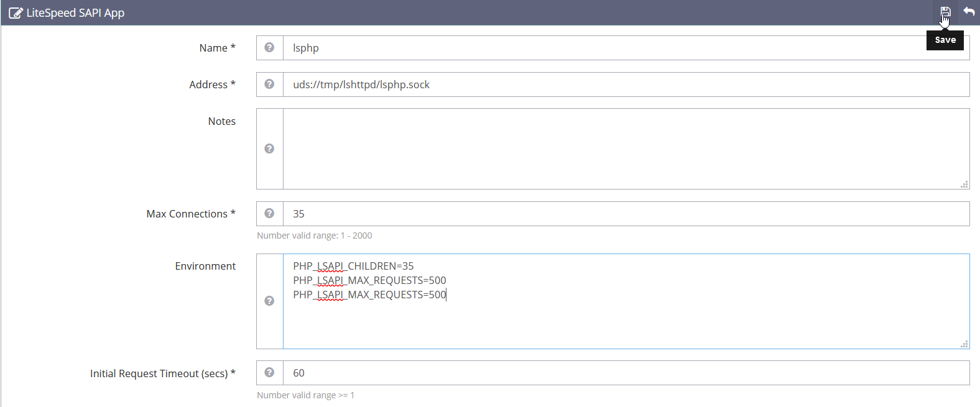This screenshot has width=980, height=407.
Task: Click the LiteSpeed SAPI App title text
Action: pyautogui.click(x=75, y=13)
